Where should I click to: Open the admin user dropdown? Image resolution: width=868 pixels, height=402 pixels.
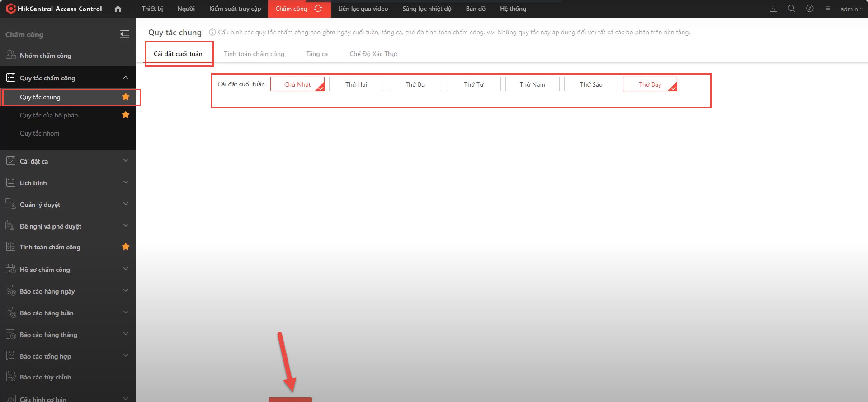pos(851,9)
